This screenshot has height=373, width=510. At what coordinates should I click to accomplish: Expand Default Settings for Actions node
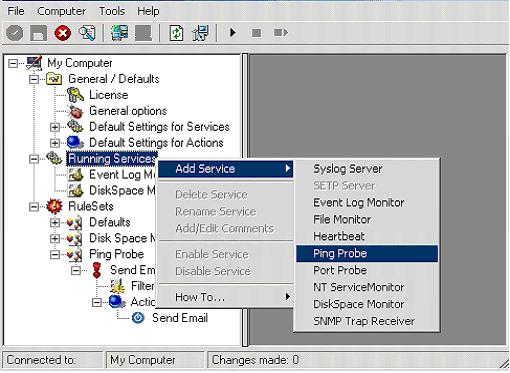[55, 143]
